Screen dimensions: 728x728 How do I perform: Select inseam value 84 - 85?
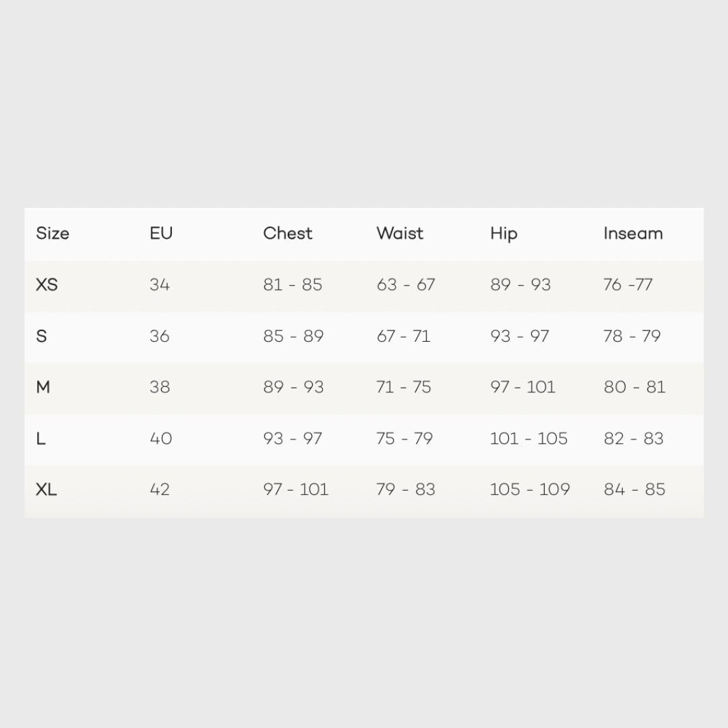pos(634,489)
